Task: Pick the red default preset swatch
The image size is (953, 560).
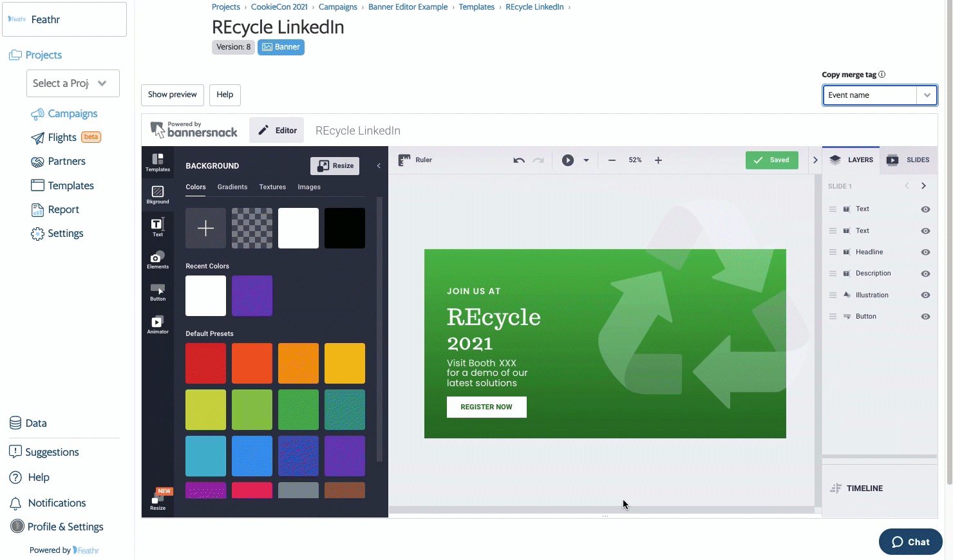Action: pos(205,364)
